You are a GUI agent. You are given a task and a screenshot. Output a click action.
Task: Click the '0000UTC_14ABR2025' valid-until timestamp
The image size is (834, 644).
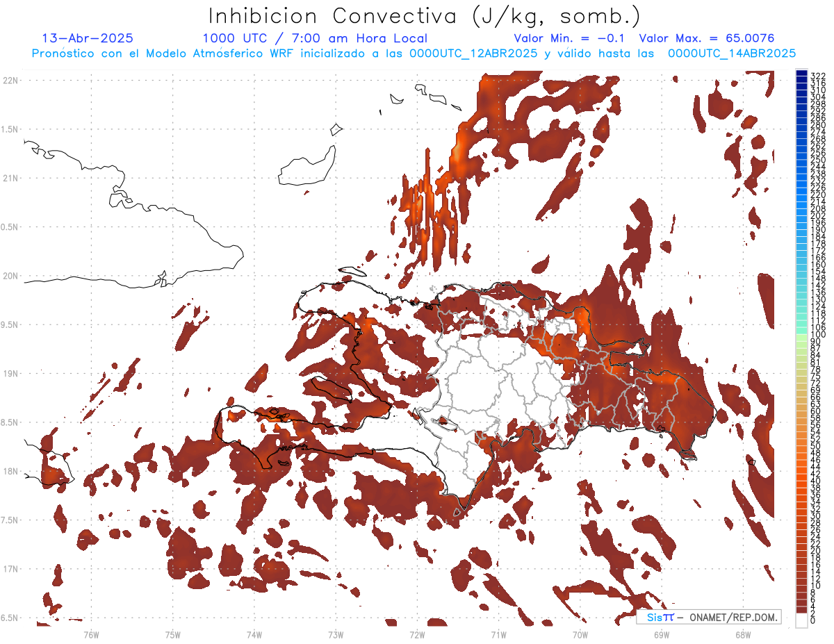point(732,53)
